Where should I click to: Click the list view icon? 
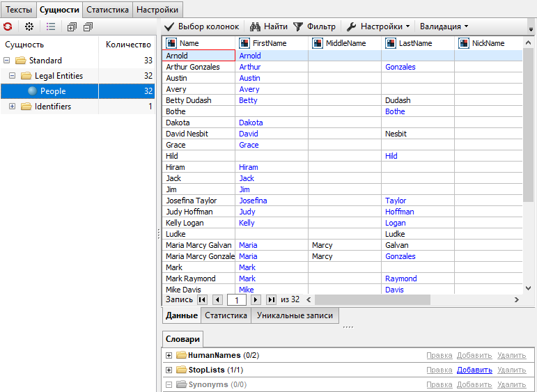[51, 26]
